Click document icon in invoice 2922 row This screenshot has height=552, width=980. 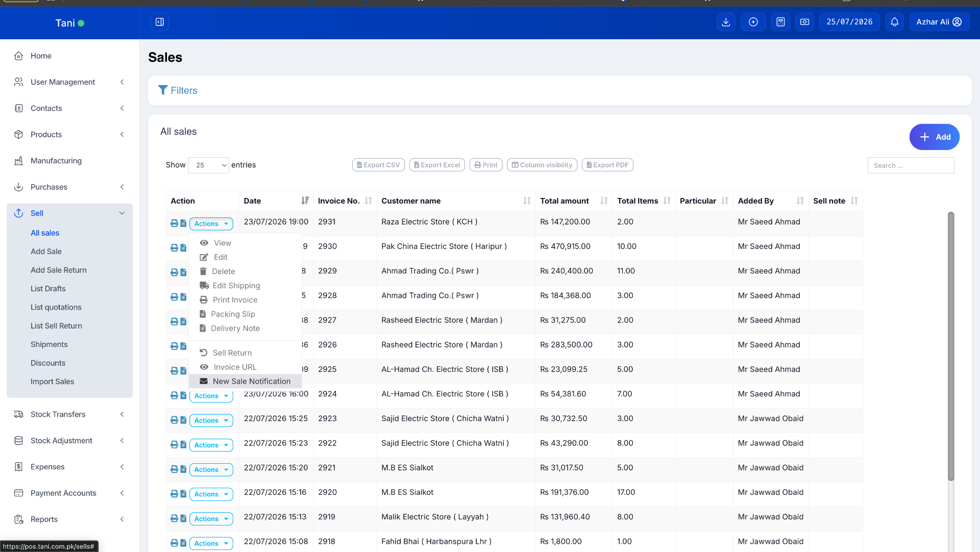pyautogui.click(x=183, y=444)
